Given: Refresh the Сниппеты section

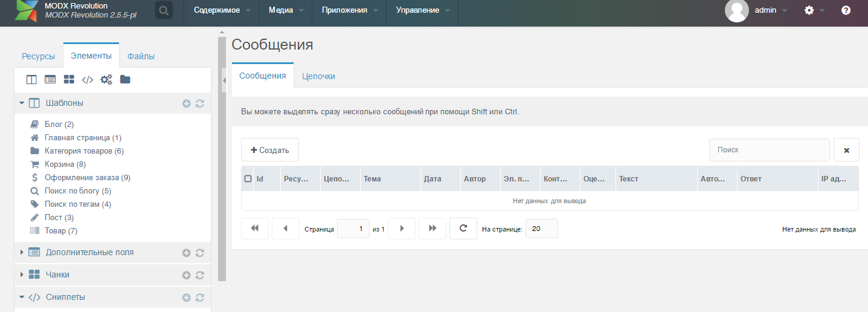Looking at the screenshot, I should (x=200, y=297).
